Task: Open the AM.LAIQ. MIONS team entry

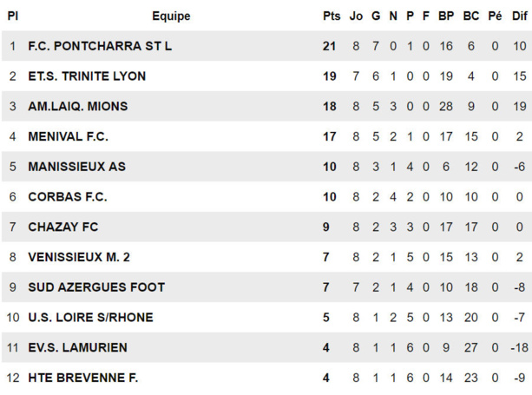Action: 77,106
